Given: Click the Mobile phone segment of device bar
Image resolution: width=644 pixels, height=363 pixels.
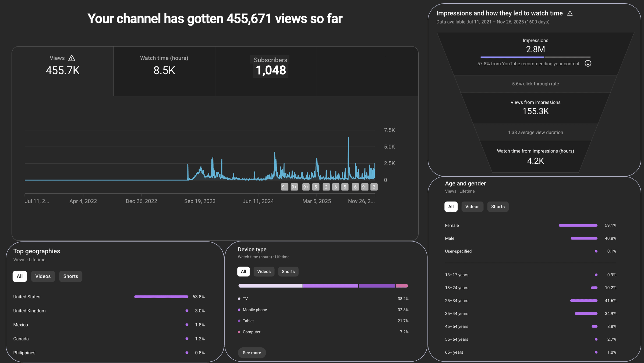Looking at the screenshot, I should (x=331, y=286).
